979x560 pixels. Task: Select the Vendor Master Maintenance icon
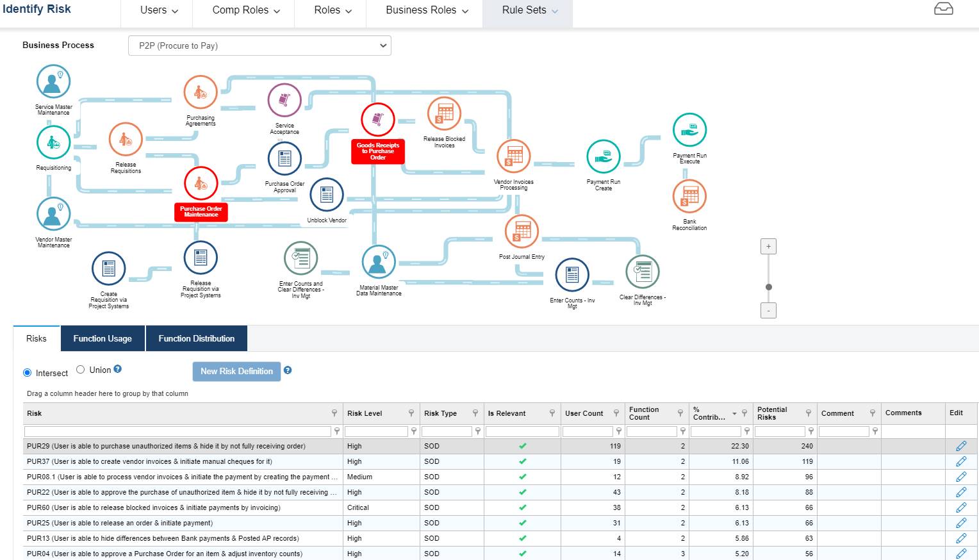pos(53,213)
